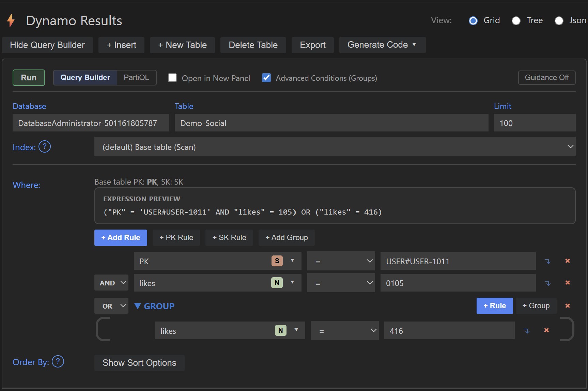
Task: Click the Table field Demo-Social
Action: (x=331, y=123)
